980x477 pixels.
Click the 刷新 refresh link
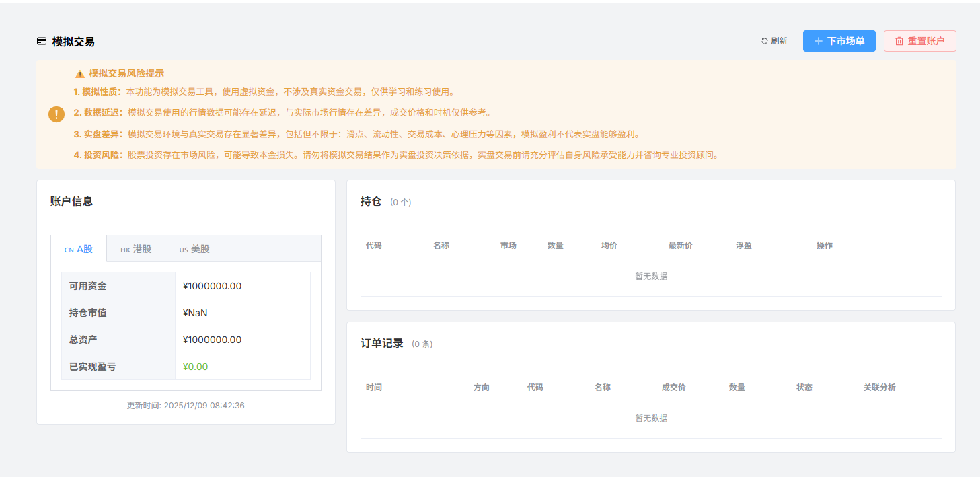[x=778, y=40]
